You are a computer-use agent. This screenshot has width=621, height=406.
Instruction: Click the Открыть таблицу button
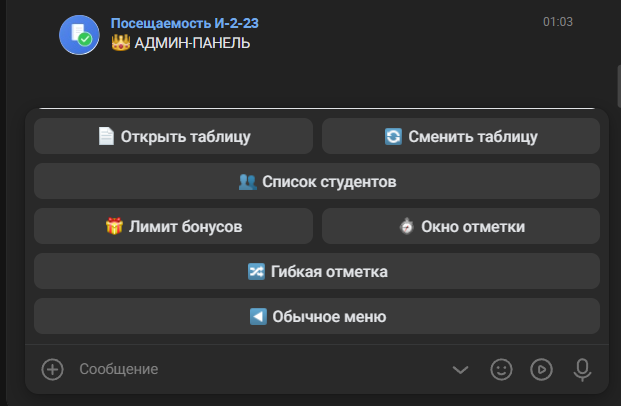(173, 136)
